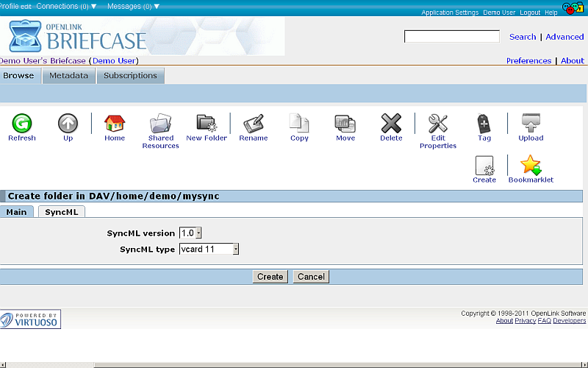Image resolution: width=588 pixels, height=368 pixels.
Task: Expand the SyncML type dropdown
Action: [209, 250]
